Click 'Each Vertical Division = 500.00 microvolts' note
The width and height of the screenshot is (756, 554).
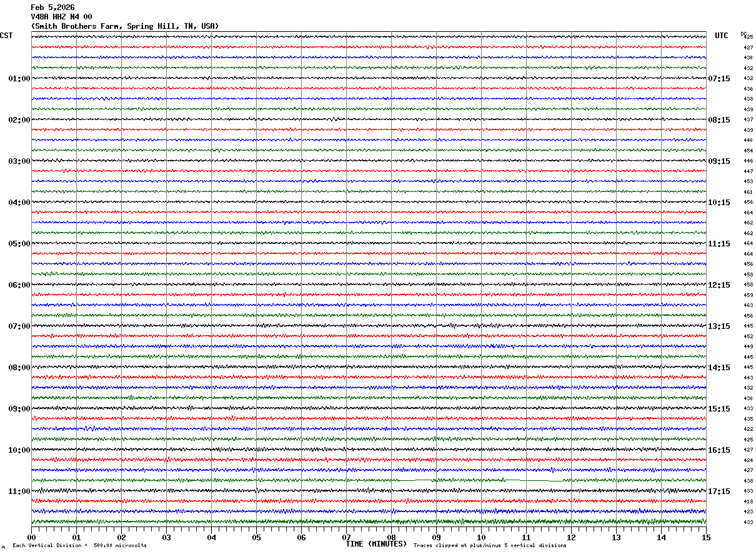tap(79, 546)
